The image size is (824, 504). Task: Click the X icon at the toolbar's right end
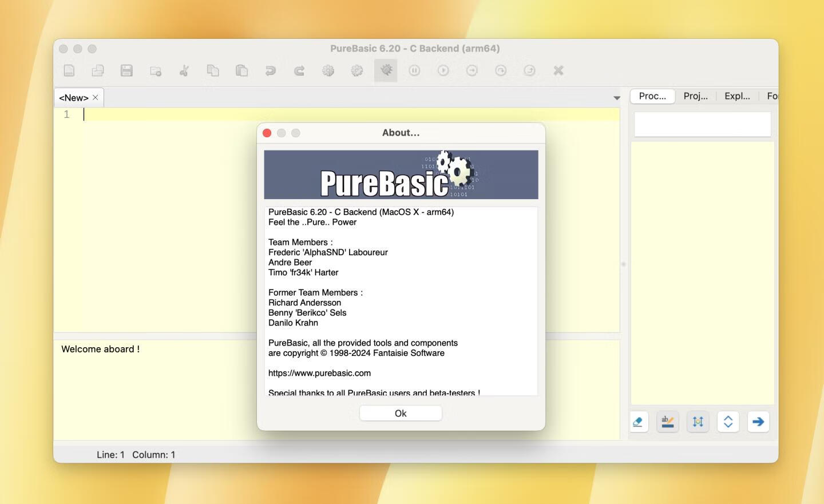click(x=558, y=70)
